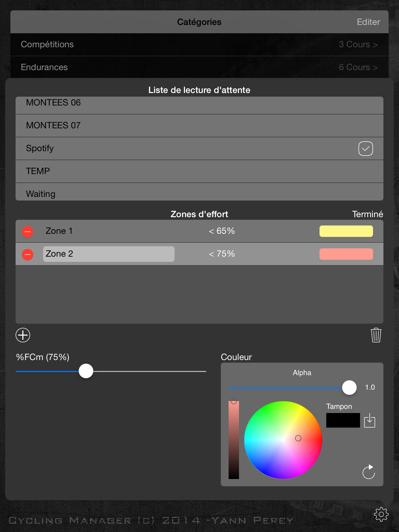This screenshot has height=532, width=399.
Task: Click the %FCm slider handle
Action: pyautogui.click(x=86, y=371)
